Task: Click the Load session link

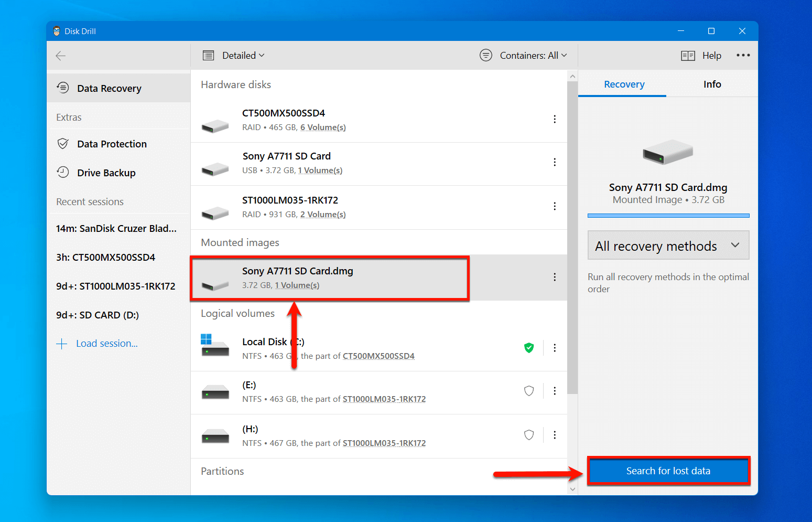Action: click(x=107, y=344)
